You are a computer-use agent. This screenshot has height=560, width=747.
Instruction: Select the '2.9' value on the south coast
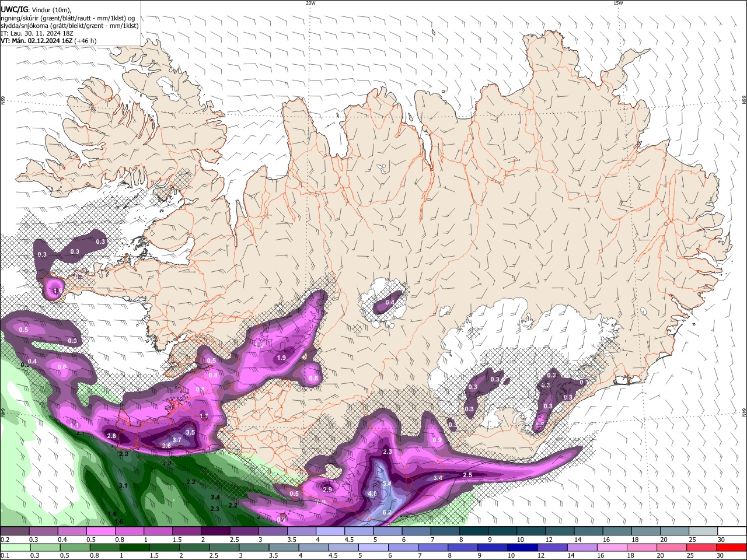(327, 489)
